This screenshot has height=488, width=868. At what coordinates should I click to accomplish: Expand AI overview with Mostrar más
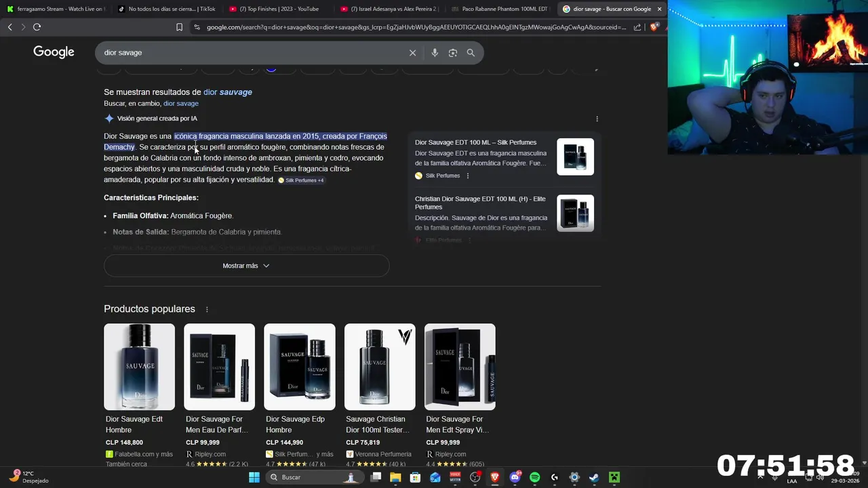click(x=246, y=266)
